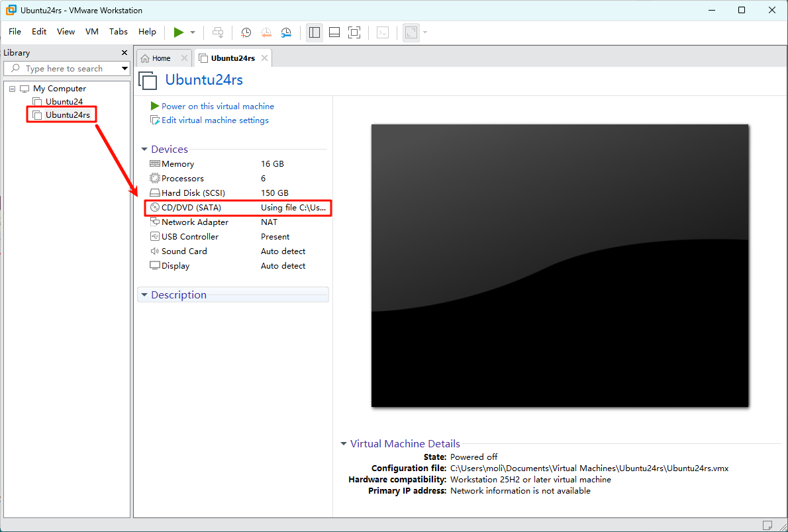
Task: Click the Sound Card device
Action: 238,251
